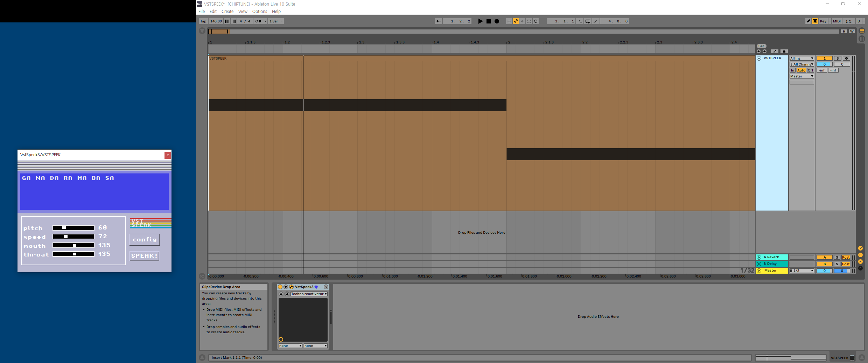This screenshot has height=363, width=868.
Task: Click the B Delay return track unfold icon
Action: (x=759, y=264)
